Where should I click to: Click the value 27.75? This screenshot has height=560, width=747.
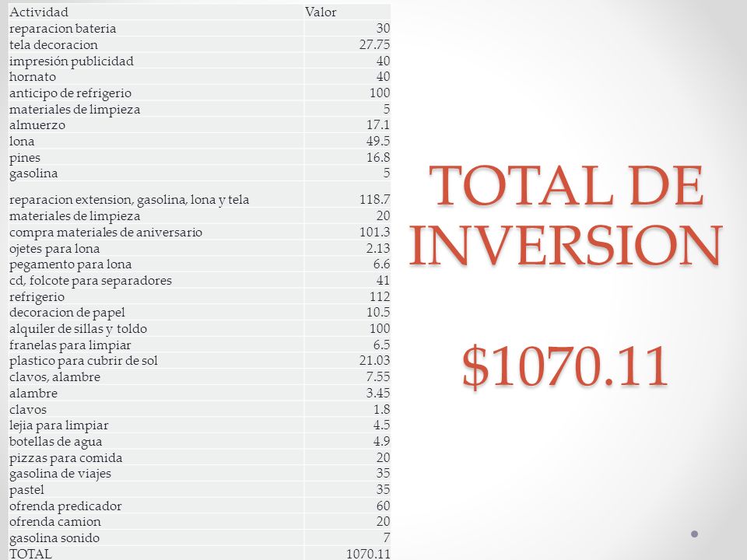tap(374, 45)
